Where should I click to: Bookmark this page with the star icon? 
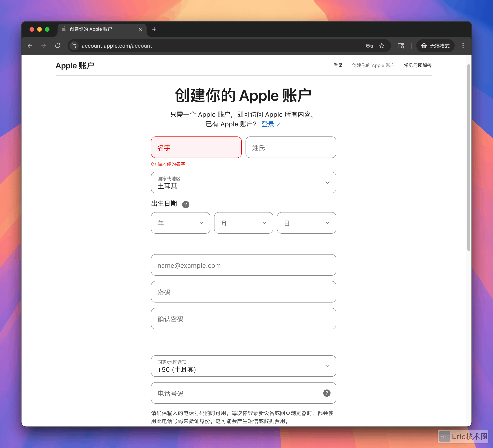pyautogui.click(x=382, y=46)
